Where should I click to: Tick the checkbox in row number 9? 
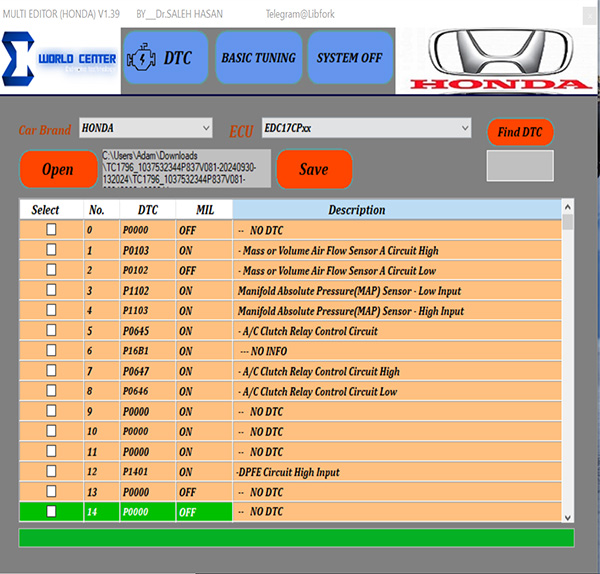pyautogui.click(x=51, y=411)
